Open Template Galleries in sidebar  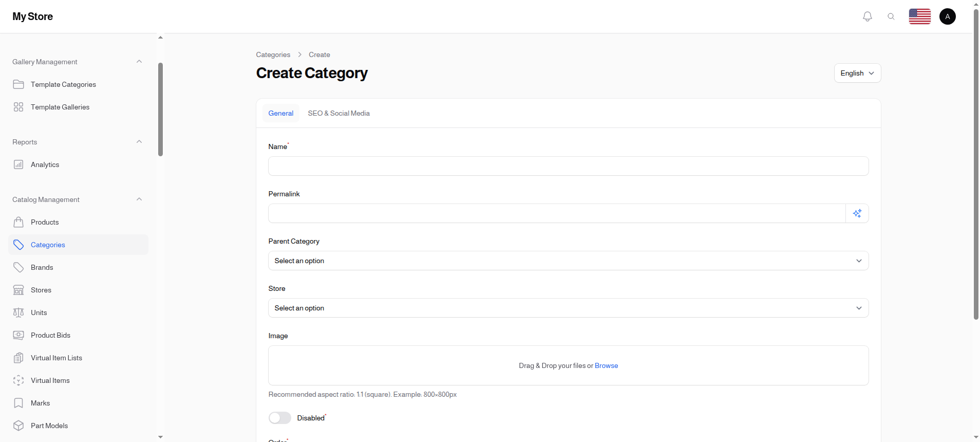point(78,107)
